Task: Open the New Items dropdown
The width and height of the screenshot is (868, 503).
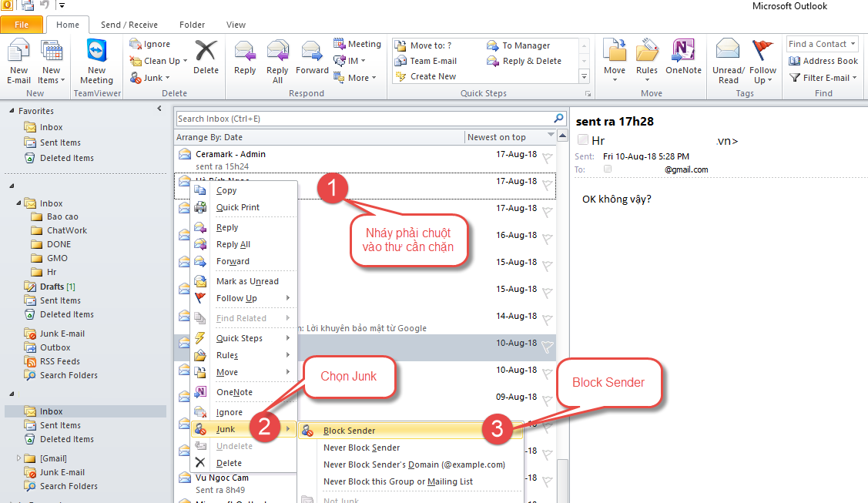Action: (52, 62)
